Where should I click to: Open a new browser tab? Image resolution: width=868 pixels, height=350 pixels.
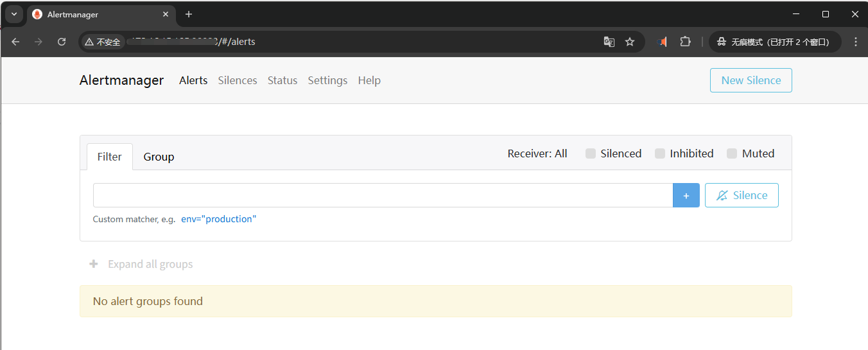click(x=189, y=14)
